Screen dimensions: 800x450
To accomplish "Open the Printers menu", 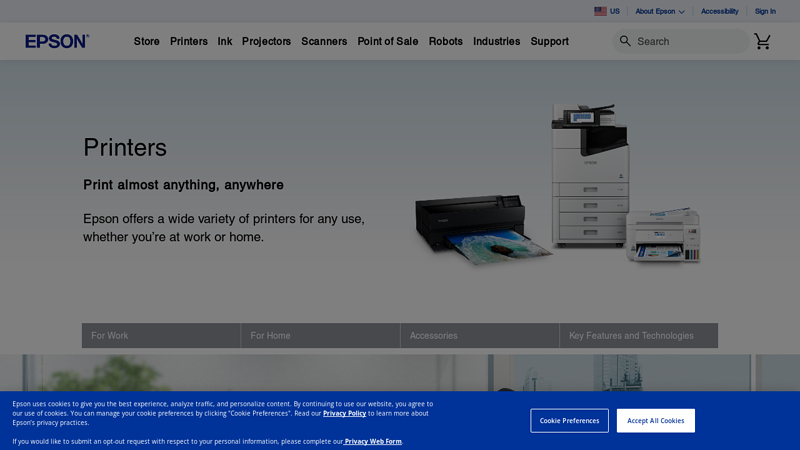I will [189, 41].
